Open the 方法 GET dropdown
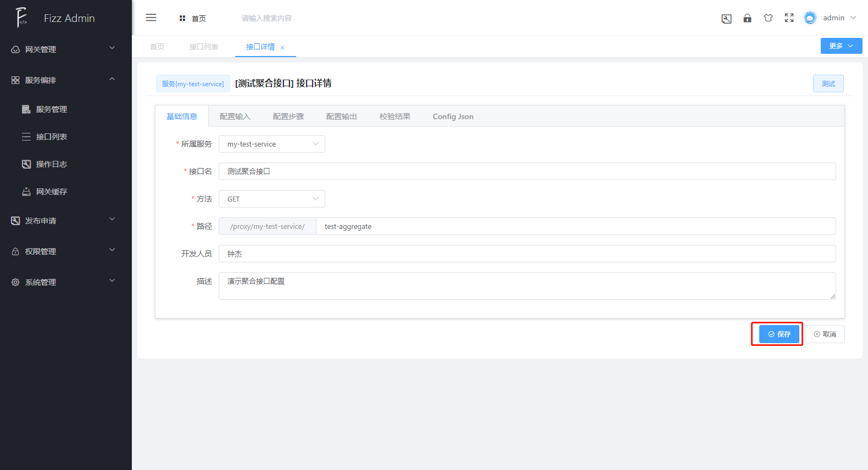The image size is (868, 470). 272,199
